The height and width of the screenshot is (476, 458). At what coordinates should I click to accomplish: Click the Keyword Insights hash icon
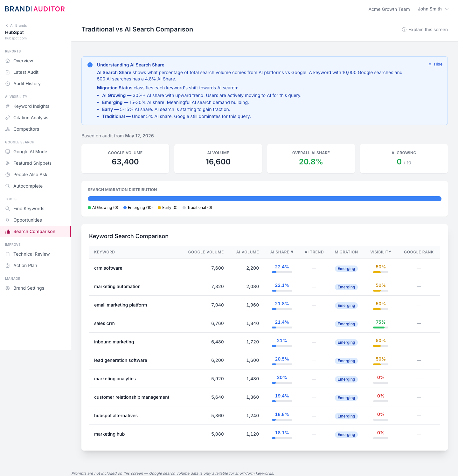8,106
